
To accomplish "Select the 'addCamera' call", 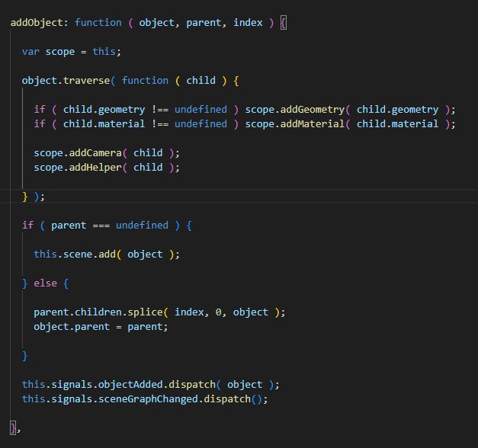I will tap(95, 153).
